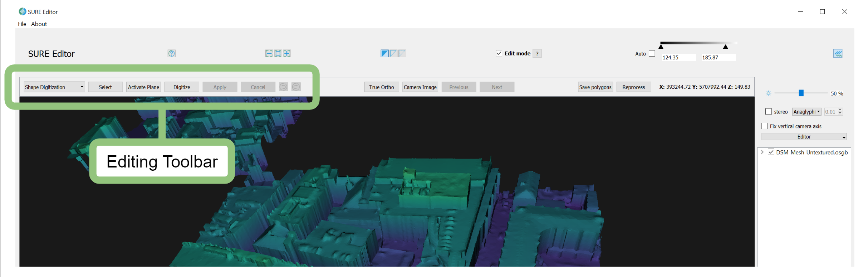Click the undo arrow icon in editing toolbar
Viewport: 868px width, 277px height.
point(283,87)
